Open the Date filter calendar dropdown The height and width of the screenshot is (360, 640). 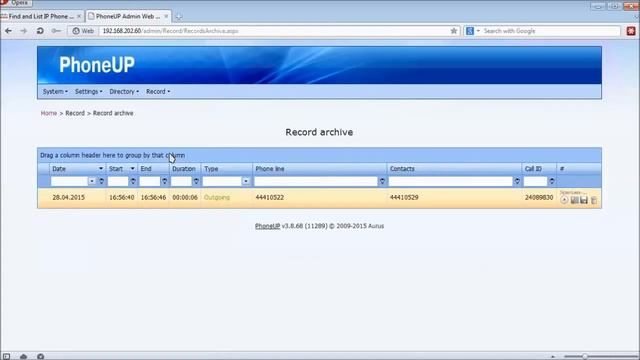click(x=92, y=181)
